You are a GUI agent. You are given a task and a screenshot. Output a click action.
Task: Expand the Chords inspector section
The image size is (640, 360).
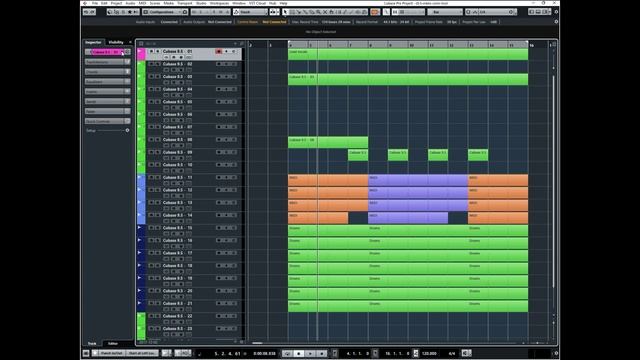[108, 72]
